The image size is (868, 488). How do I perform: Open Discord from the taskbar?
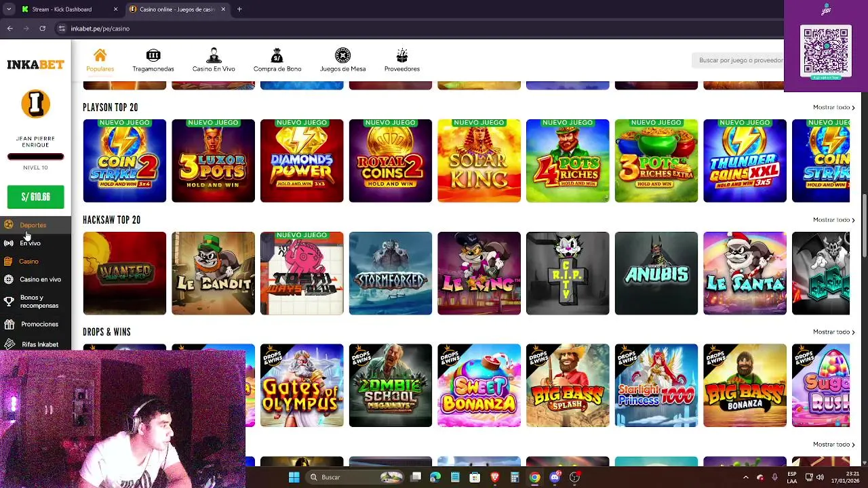555,477
